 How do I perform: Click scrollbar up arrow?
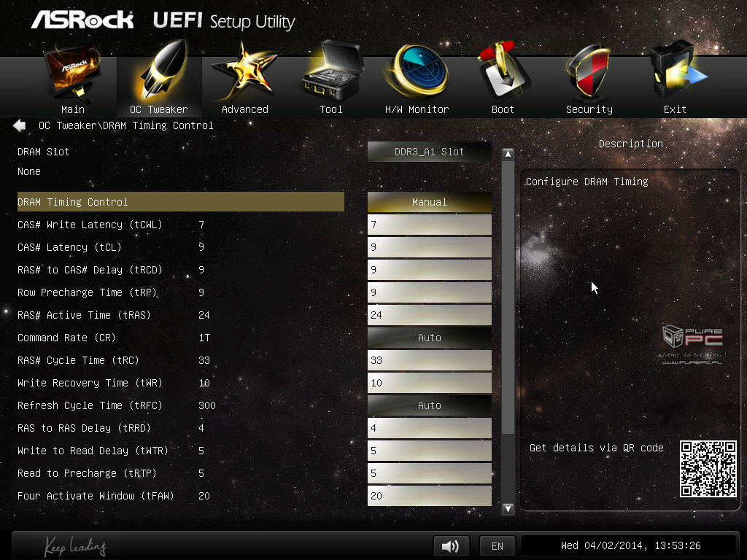(x=508, y=154)
